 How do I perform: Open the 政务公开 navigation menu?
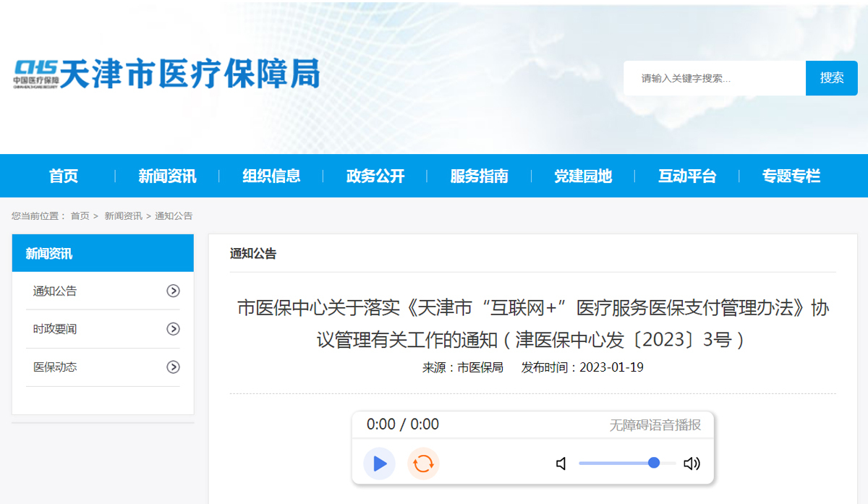[375, 176]
